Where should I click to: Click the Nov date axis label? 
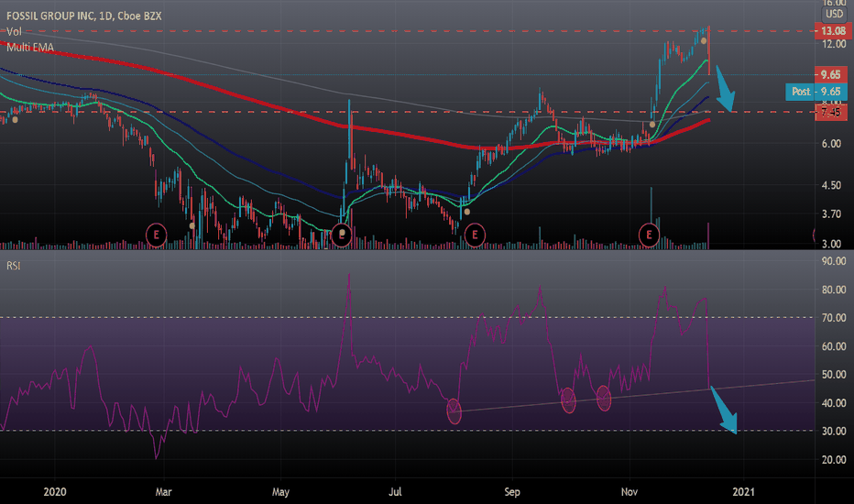pyautogui.click(x=630, y=492)
